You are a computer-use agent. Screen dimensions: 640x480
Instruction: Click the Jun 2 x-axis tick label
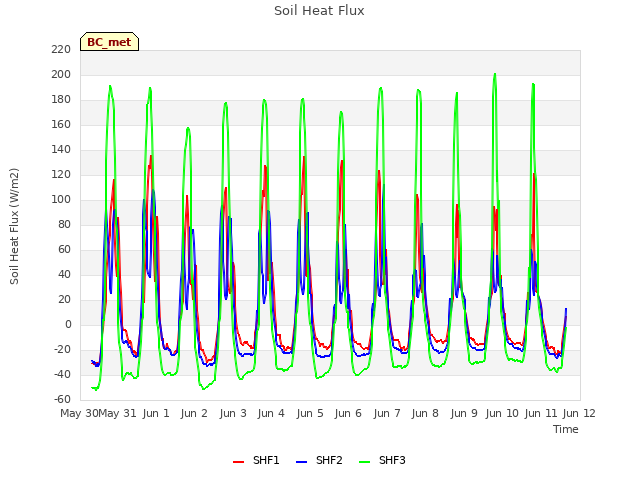coord(194,413)
